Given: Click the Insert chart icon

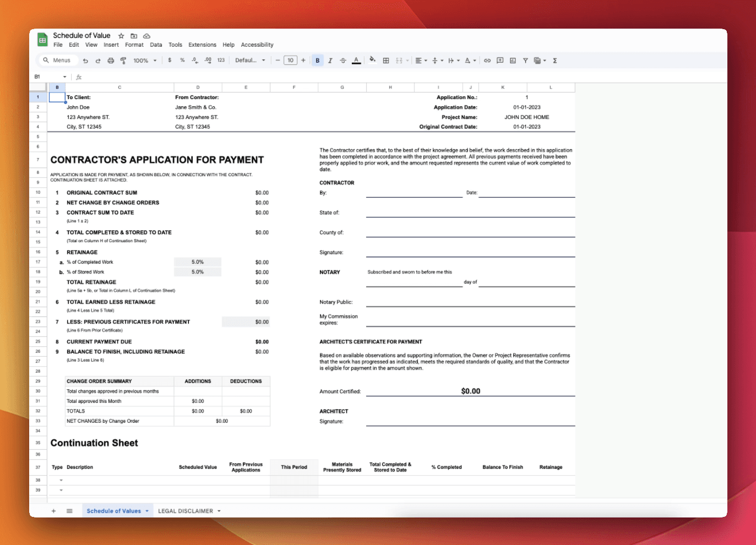Looking at the screenshot, I should 513,61.
